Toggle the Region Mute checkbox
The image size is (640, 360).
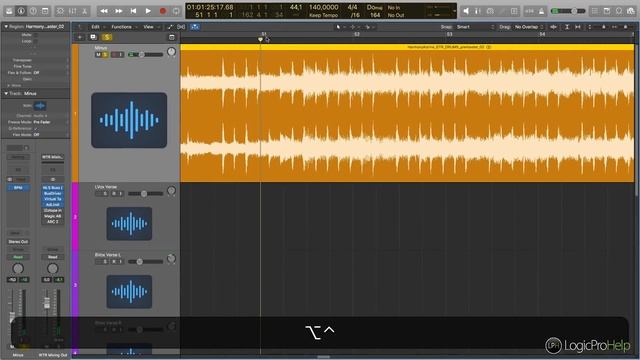click(x=36, y=35)
